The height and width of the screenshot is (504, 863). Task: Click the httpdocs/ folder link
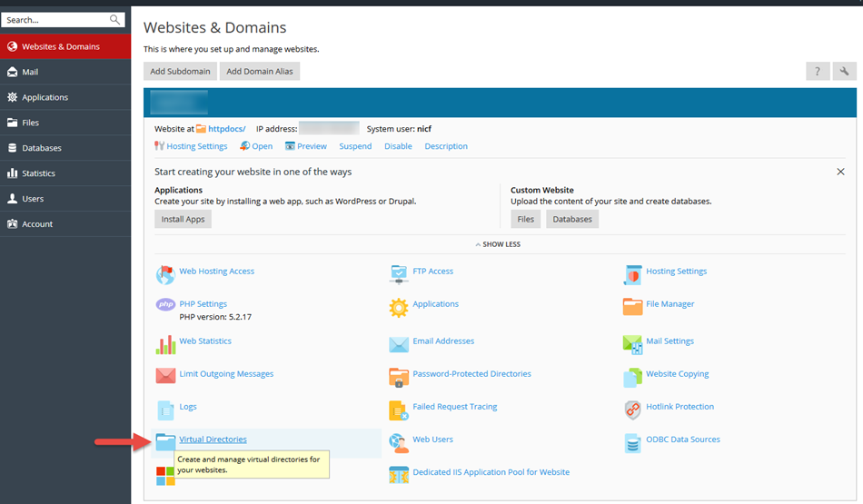(226, 129)
